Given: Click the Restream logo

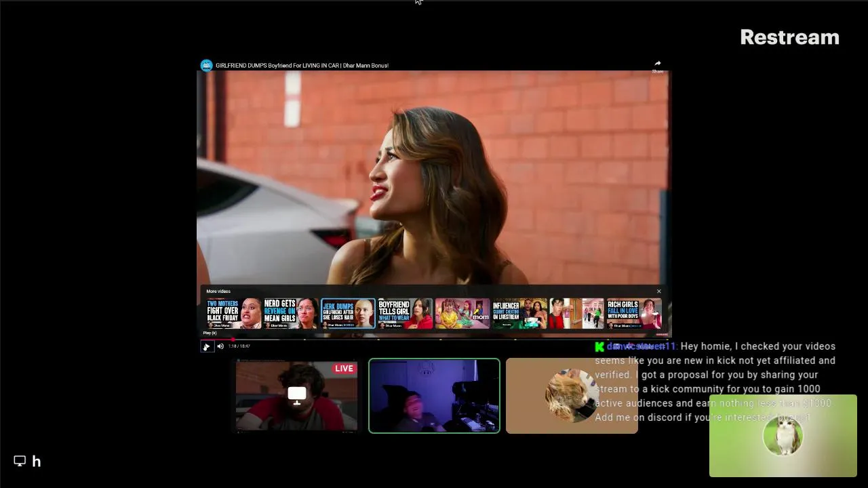Looking at the screenshot, I should 789,37.
